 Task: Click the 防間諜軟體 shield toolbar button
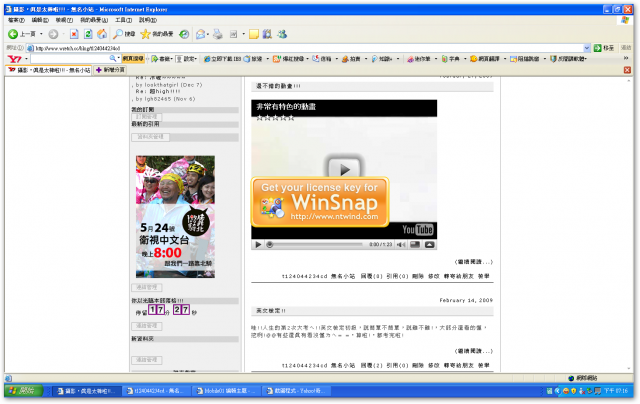coord(568,59)
